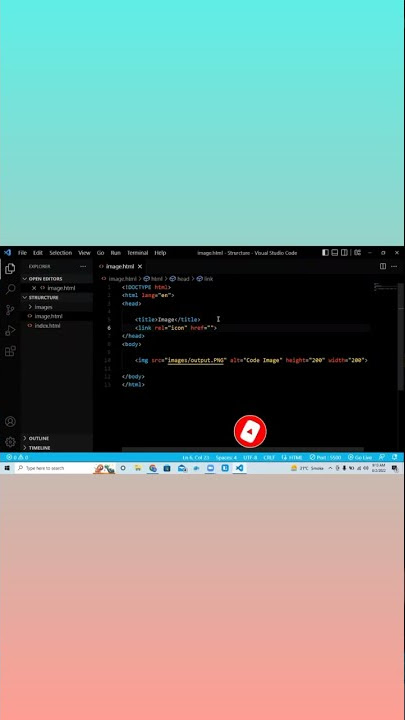Open the head breadcrumb dropdown

(x=180, y=279)
